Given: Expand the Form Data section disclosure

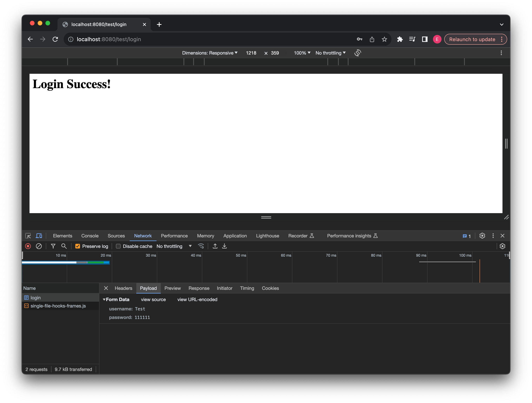Looking at the screenshot, I should click(x=104, y=299).
